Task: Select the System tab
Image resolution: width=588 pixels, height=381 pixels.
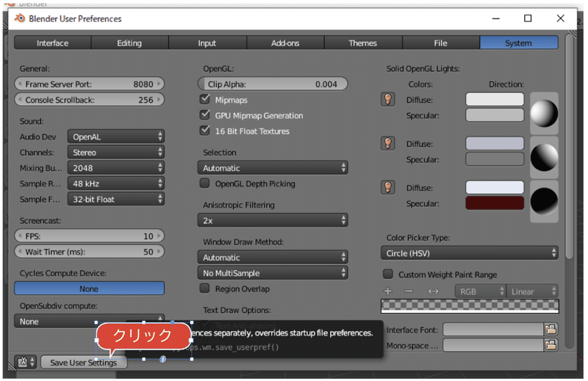Action: pyautogui.click(x=519, y=43)
